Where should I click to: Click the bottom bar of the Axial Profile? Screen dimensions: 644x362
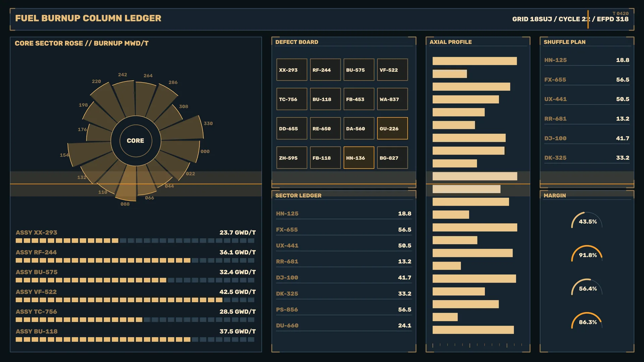pos(473,330)
